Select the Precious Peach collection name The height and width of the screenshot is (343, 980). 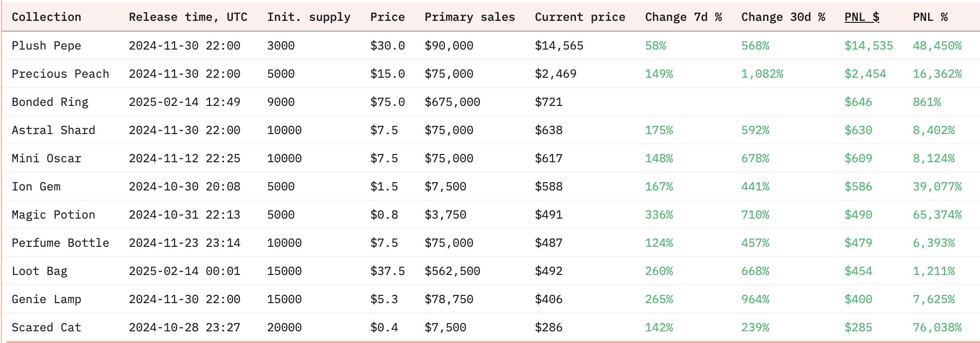click(60, 74)
